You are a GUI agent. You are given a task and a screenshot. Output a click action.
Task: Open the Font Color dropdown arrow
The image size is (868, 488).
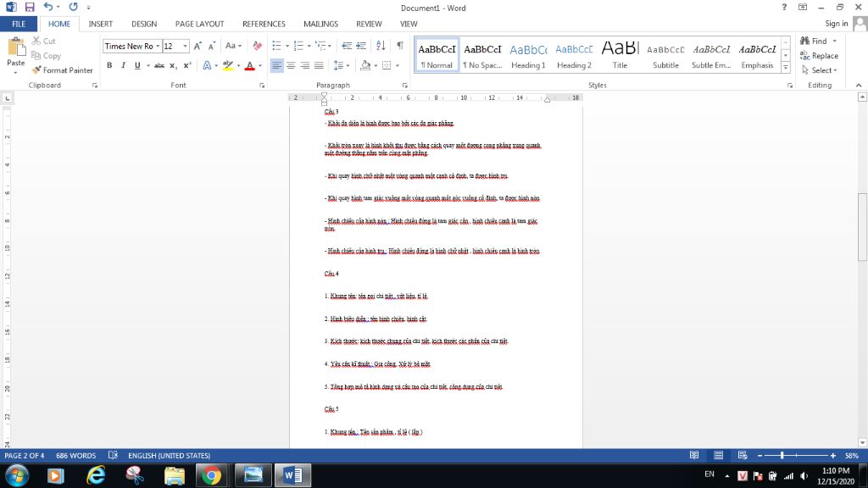click(x=260, y=65)
